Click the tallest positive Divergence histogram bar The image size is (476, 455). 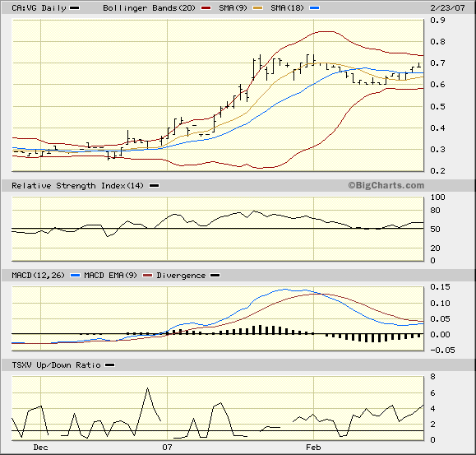pos(260,330)
